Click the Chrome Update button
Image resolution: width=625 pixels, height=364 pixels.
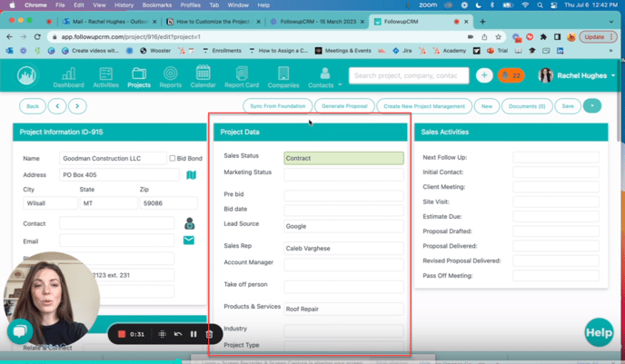click(x=598, y=36)
